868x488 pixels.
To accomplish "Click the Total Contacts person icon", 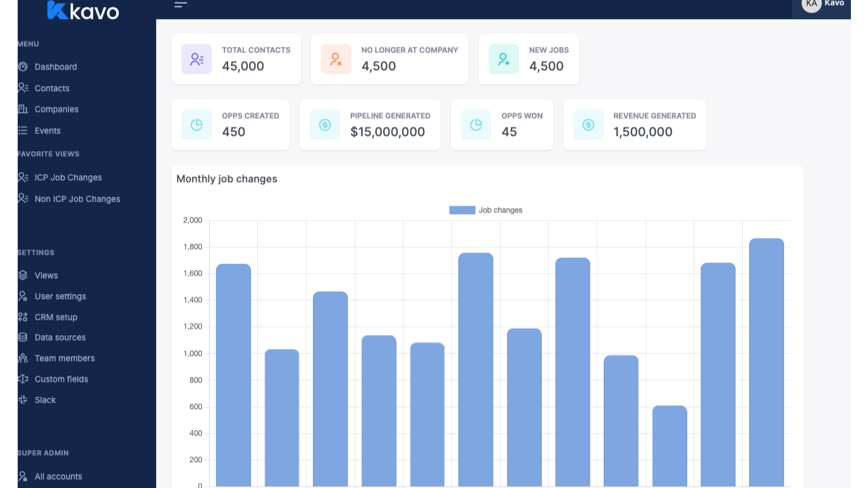I will click(196, 59).
